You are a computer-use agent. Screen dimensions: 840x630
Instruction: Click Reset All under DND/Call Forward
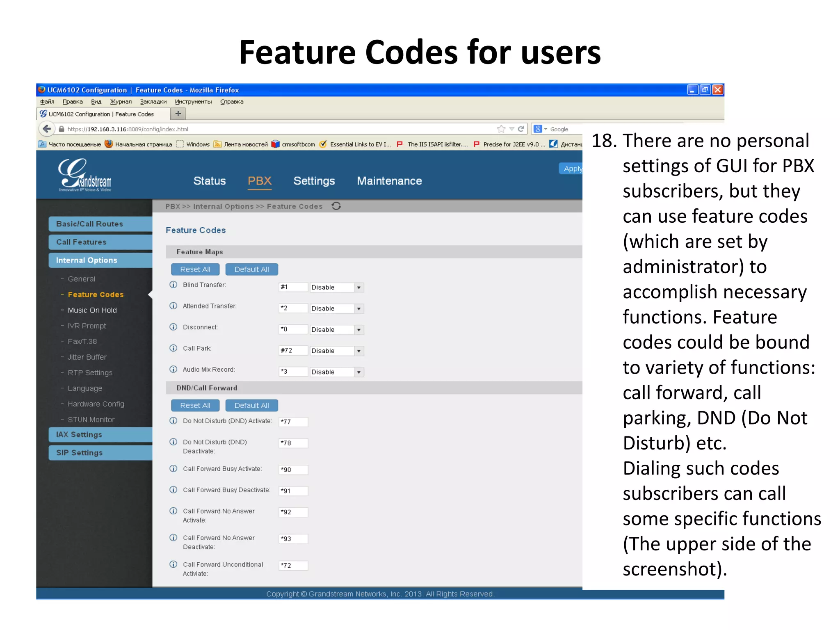pyautogui.click(x=195, y=405)
